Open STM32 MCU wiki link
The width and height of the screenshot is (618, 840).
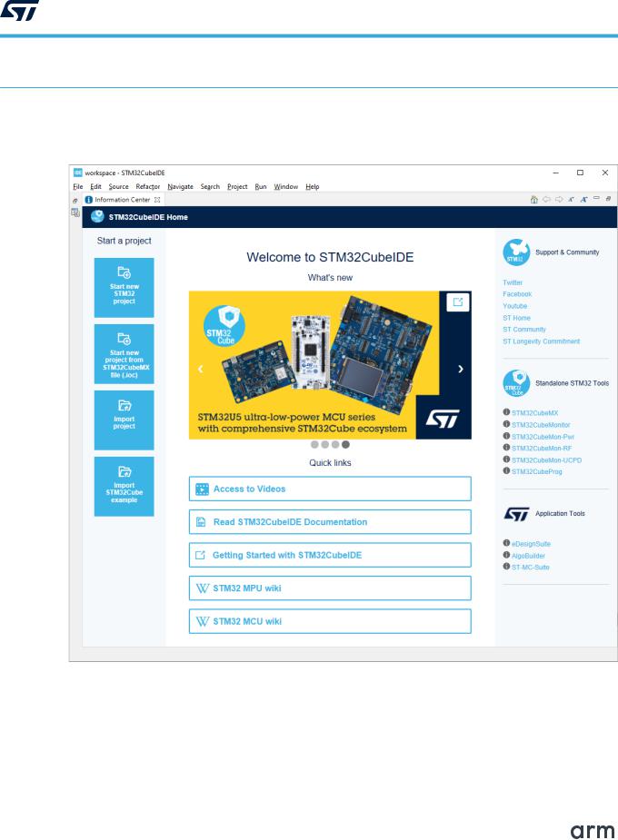(330, 621)
